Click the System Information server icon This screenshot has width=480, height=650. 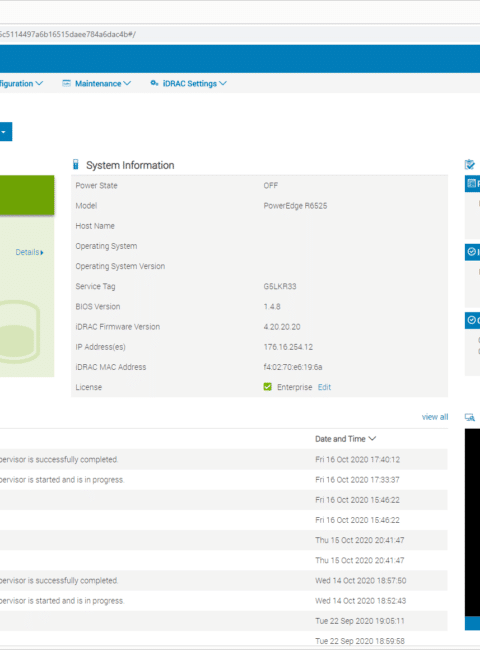[75, 165]
